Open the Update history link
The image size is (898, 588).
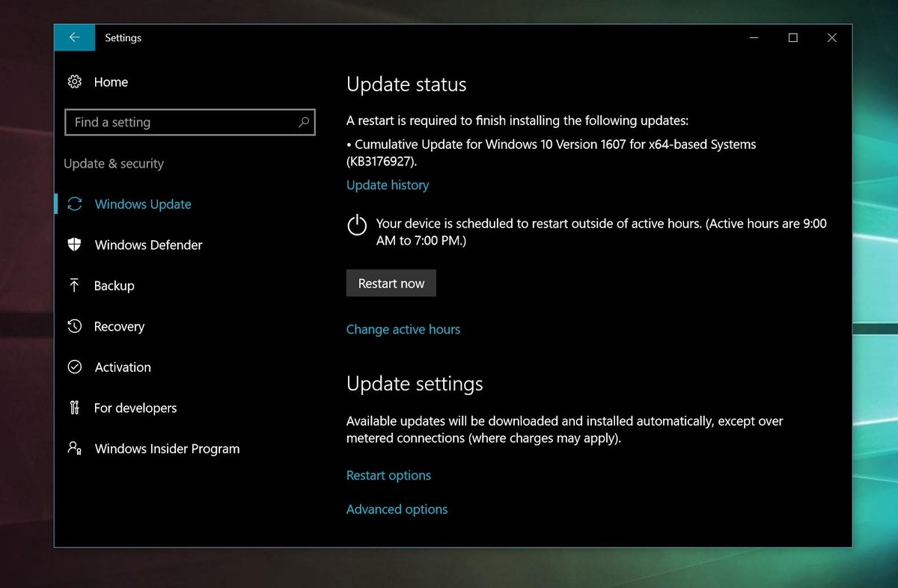388,185
